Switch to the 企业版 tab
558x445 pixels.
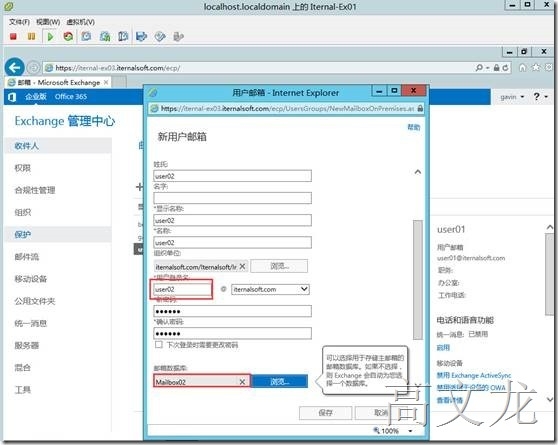click(36, 96)
